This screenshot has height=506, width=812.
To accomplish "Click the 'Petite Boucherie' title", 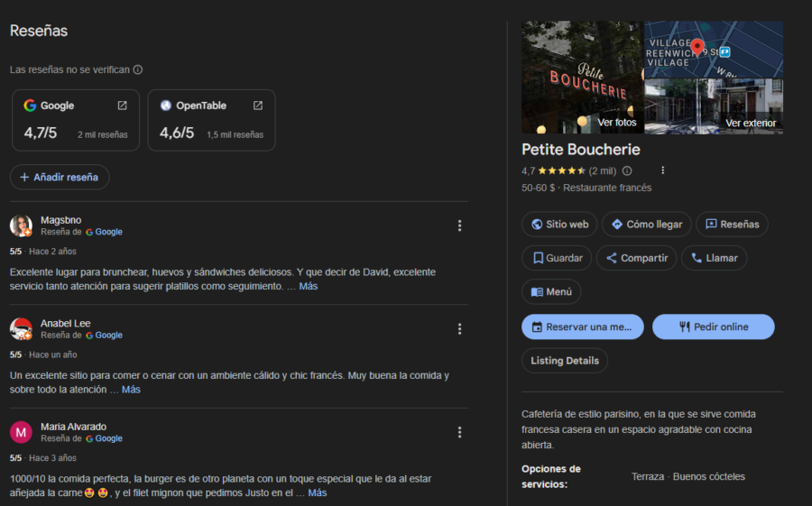I will 581,150.
